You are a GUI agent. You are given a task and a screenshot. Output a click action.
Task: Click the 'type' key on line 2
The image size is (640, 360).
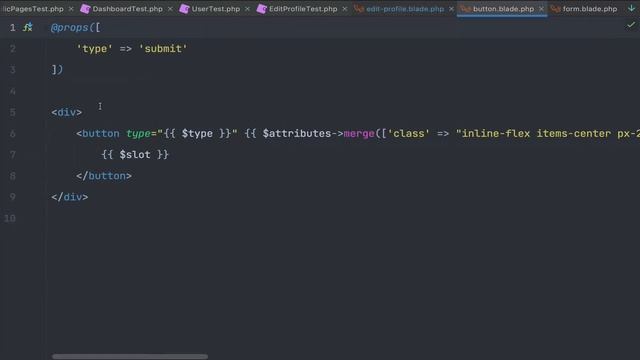pos(95,49)
